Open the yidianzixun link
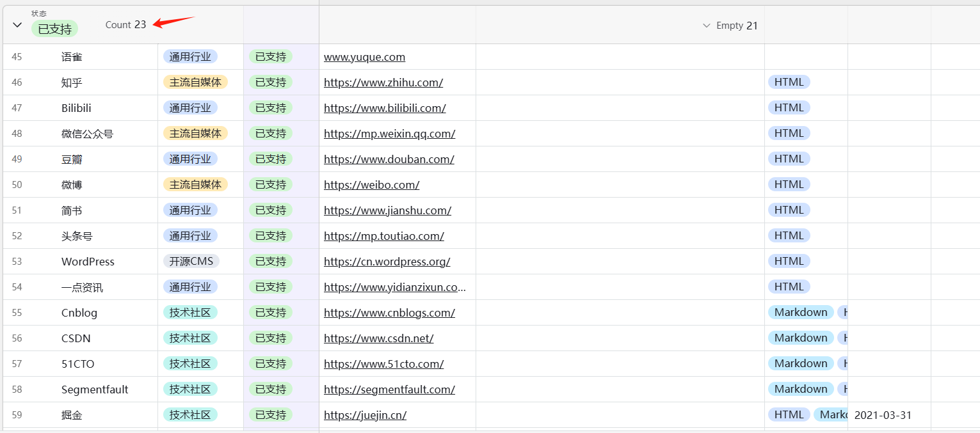 (x=395, y=287)
